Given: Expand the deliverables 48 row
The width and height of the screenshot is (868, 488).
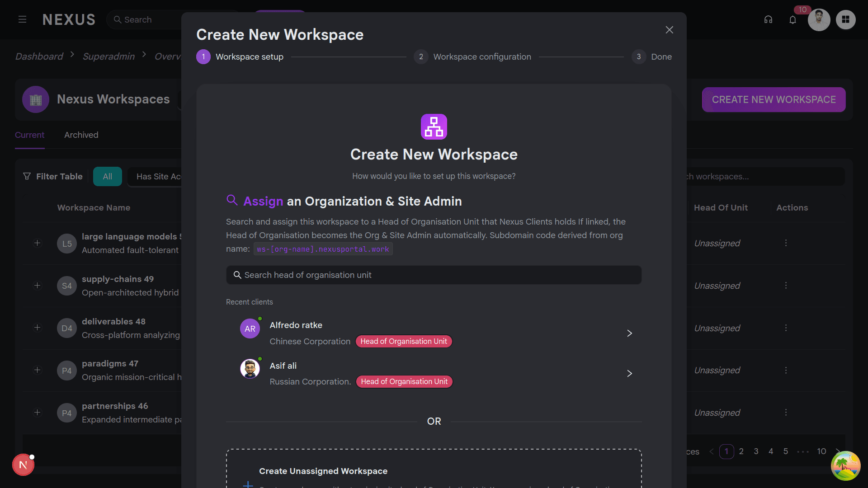Looking at the screenshot, I should (38, 328).
